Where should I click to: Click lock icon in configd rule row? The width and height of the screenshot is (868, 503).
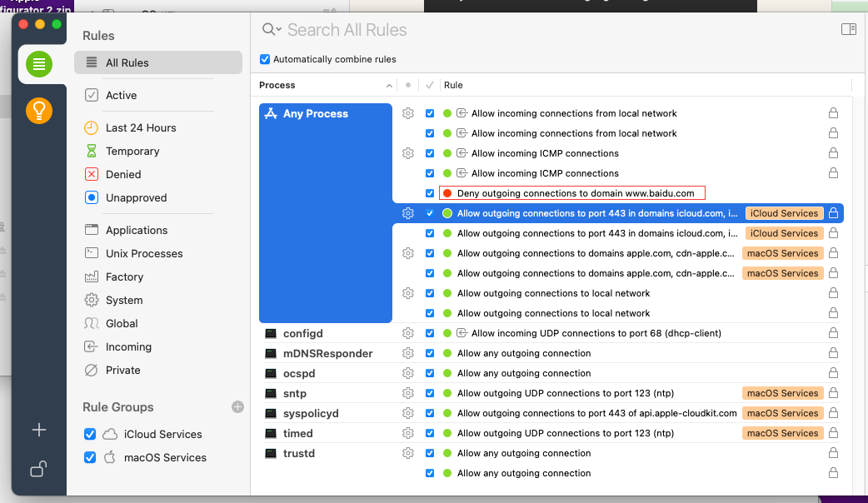click(x=832, y=332)
